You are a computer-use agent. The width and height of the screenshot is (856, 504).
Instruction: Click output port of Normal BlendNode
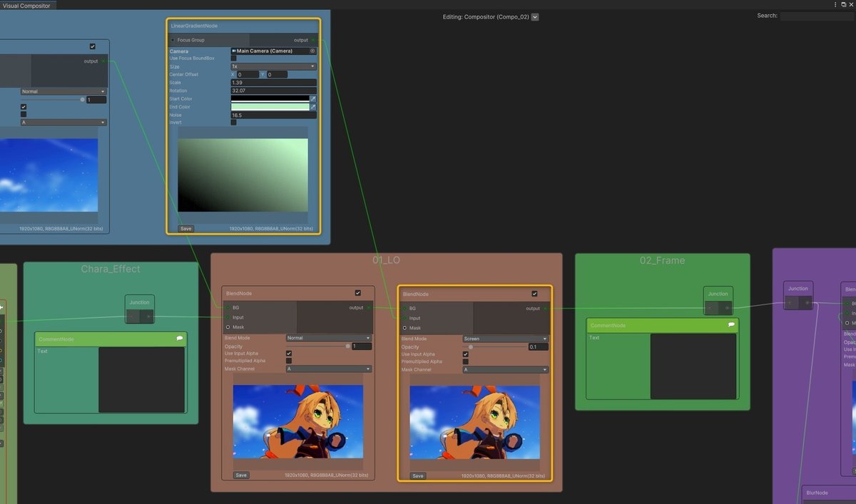click(x=369, y=308)
